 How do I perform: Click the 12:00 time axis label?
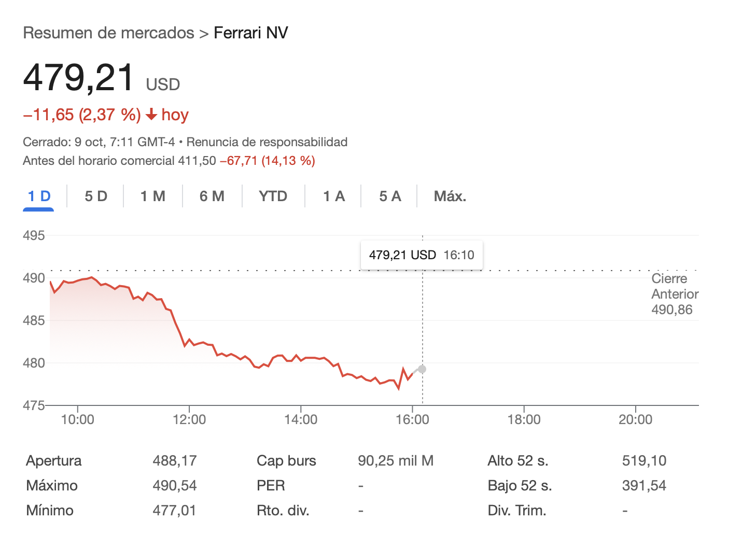pyautogui.click(x=189, y=419)
